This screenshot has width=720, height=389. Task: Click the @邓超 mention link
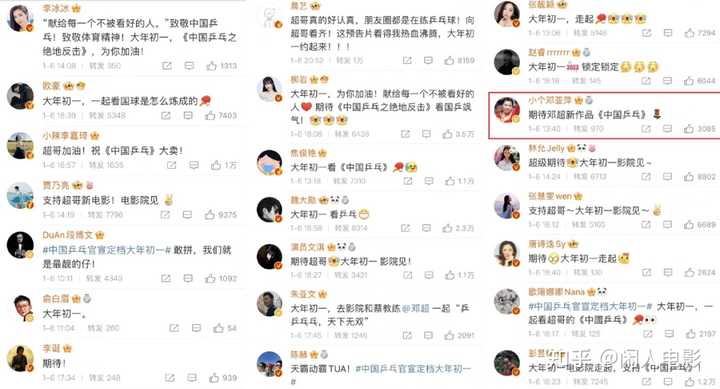point(415,308)
